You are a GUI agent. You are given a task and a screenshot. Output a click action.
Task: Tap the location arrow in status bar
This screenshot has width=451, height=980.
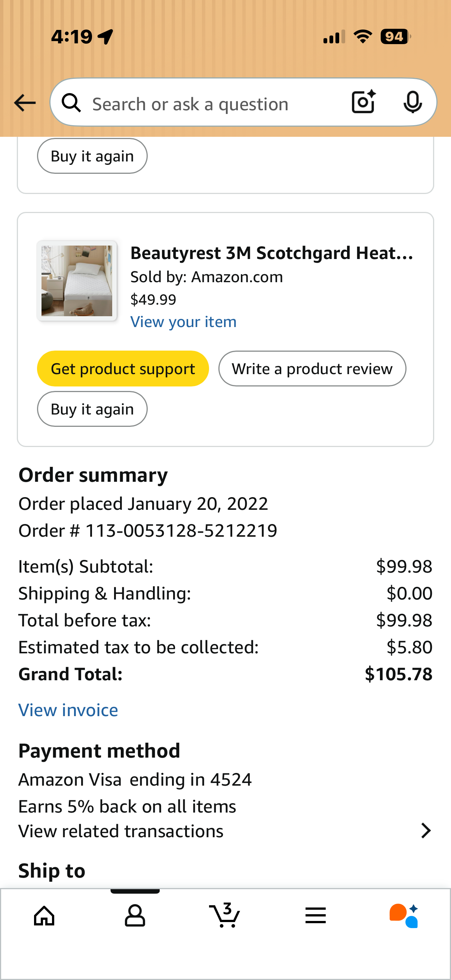click(x=105, y=37)
